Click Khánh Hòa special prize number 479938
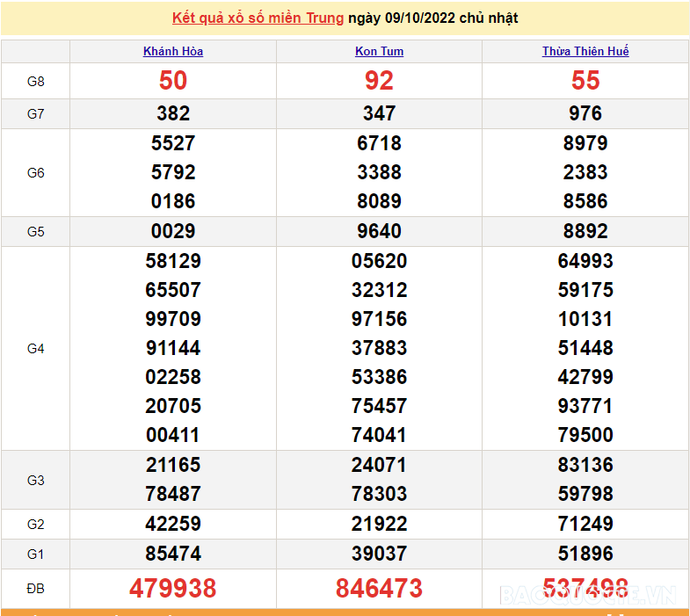This screenshot has height=616, width=690. coord(173,589)
